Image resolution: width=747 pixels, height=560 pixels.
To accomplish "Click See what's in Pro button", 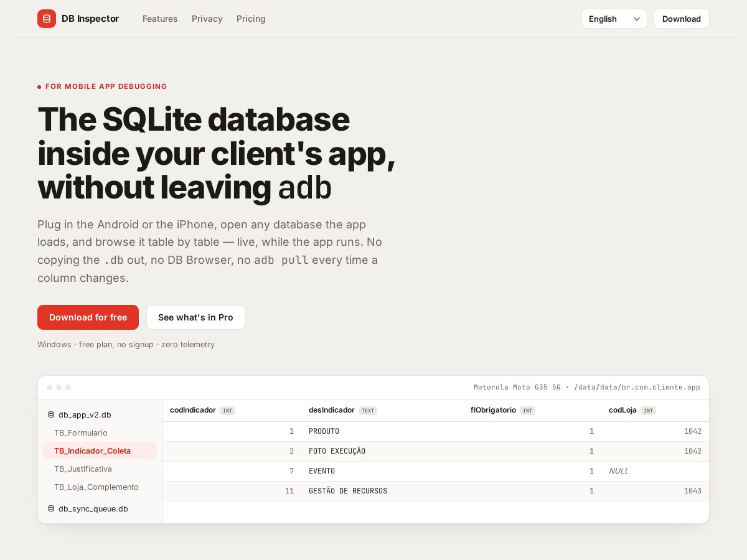I will pyautogui.click(x=195, y=317).
